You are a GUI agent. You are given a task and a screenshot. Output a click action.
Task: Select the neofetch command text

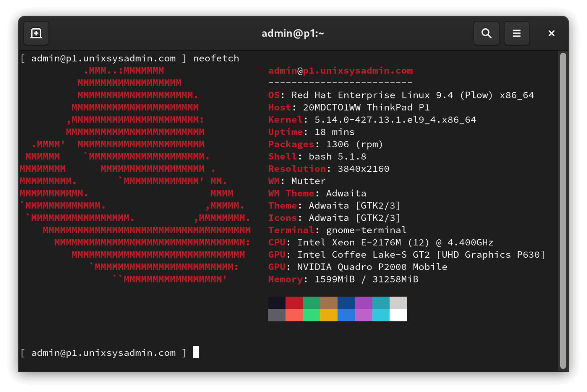tap(216, 58)
